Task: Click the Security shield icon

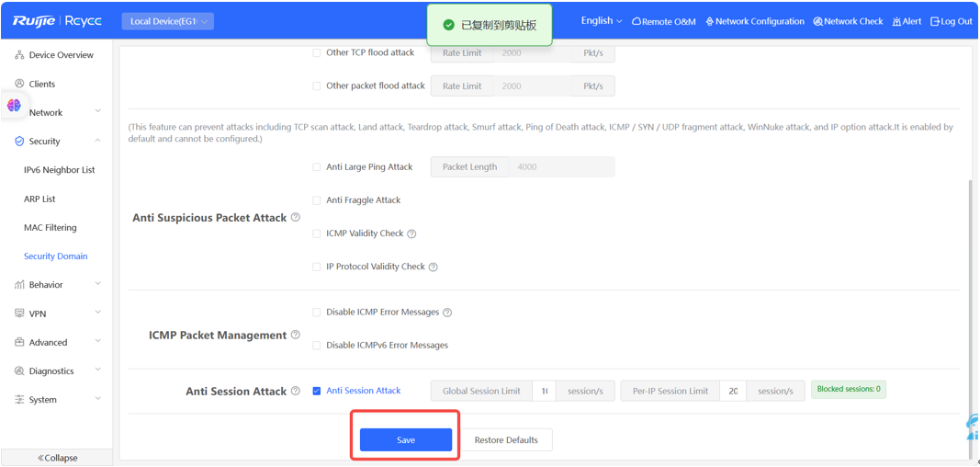Action: pyautogui.click(x=18, y=142)
